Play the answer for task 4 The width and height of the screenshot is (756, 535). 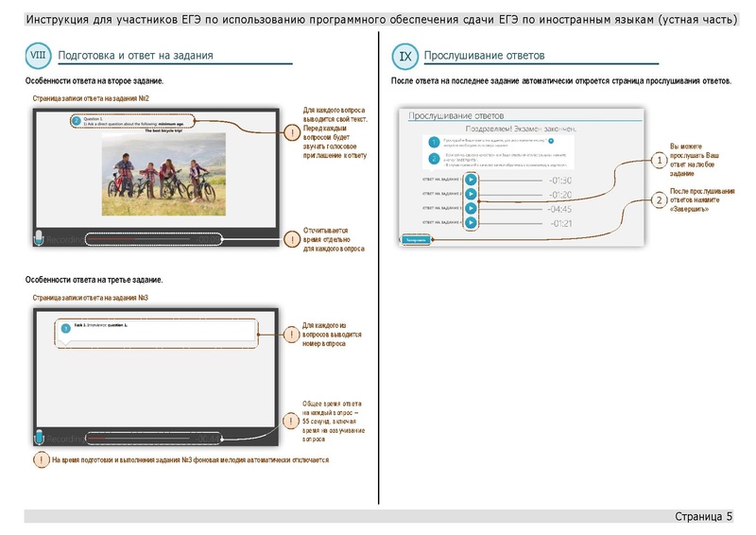pos(471,223)
